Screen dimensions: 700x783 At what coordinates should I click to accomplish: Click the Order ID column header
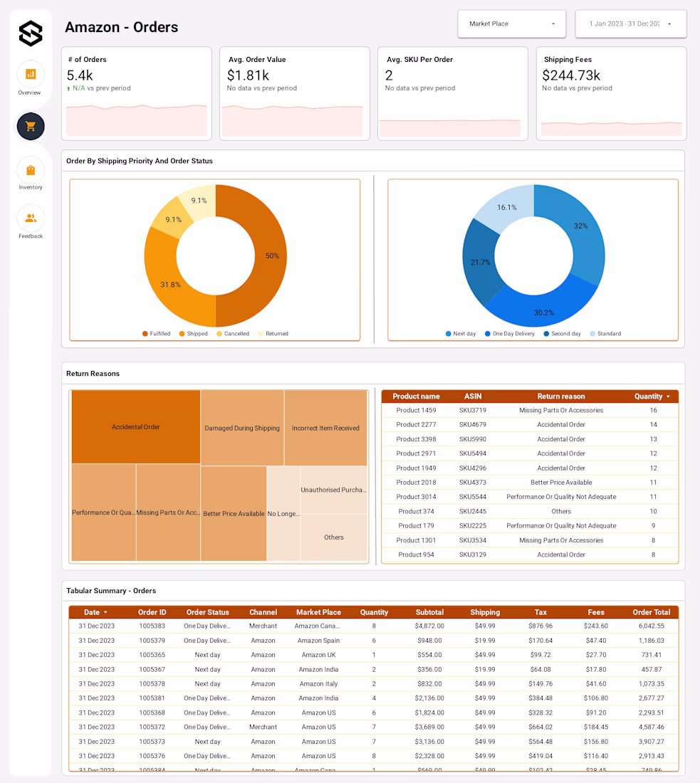(x=152, y=612)
